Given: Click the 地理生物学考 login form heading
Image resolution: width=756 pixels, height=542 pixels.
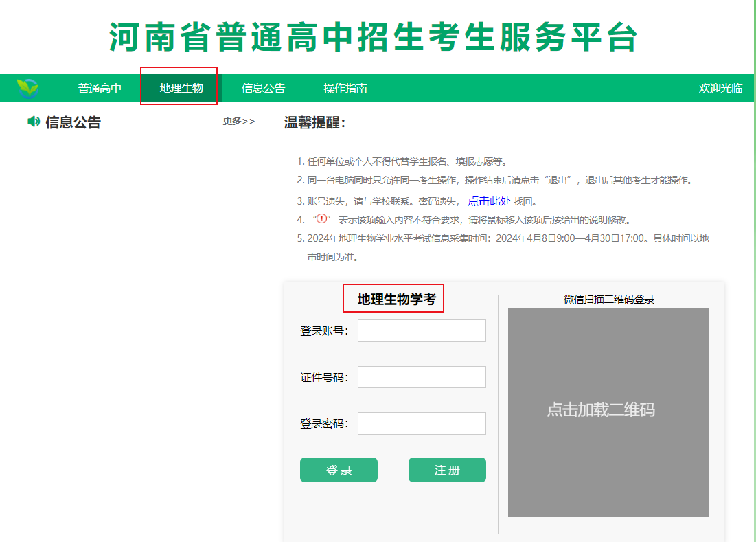Looking at the screenshot, I should 396,299.
